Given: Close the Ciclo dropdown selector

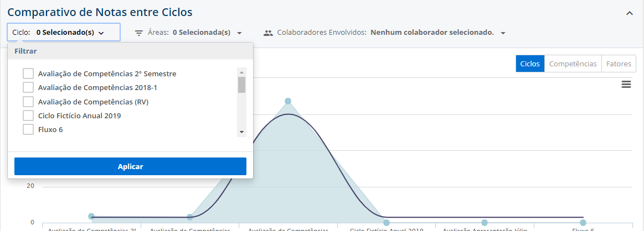Looking at the screenshot, I should coord(64,33).
